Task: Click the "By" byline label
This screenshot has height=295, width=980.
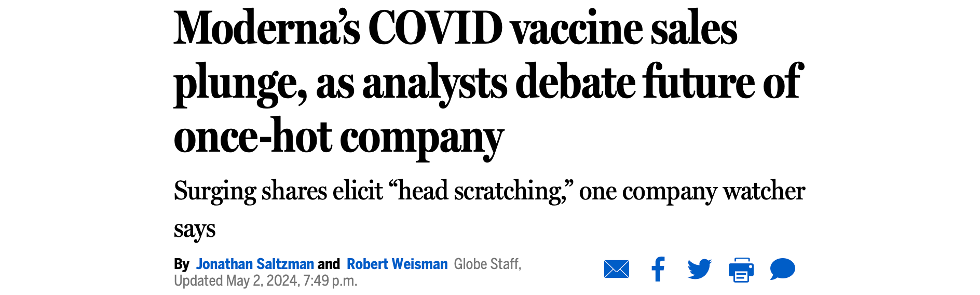Action: (182, 264)
